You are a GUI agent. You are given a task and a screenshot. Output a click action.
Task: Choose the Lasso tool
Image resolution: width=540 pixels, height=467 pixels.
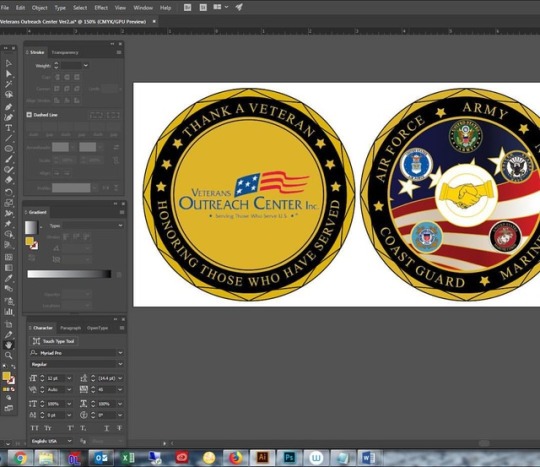click(x=9, y=94)
